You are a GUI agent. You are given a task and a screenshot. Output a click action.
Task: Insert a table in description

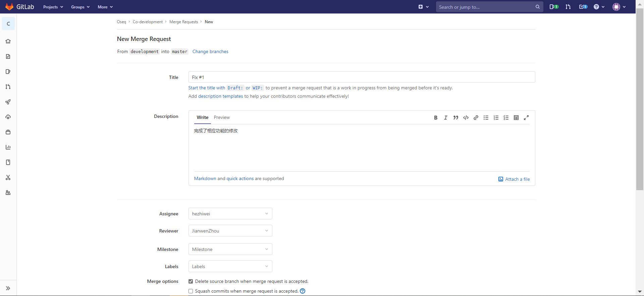tap(516, 118)
